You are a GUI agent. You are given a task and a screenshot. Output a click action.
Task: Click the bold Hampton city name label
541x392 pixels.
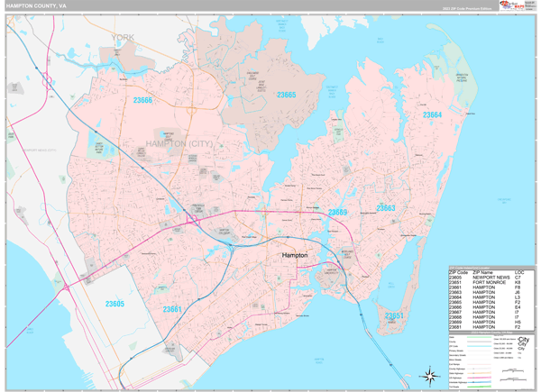tap(296, 256)
